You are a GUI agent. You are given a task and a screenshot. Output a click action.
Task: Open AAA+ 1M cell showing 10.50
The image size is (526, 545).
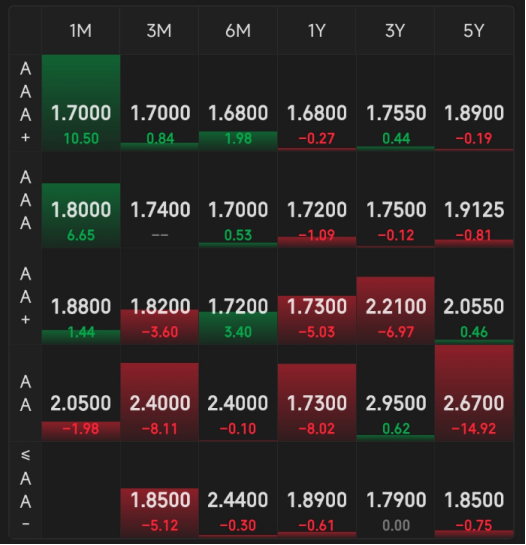(x=81, y=103)
